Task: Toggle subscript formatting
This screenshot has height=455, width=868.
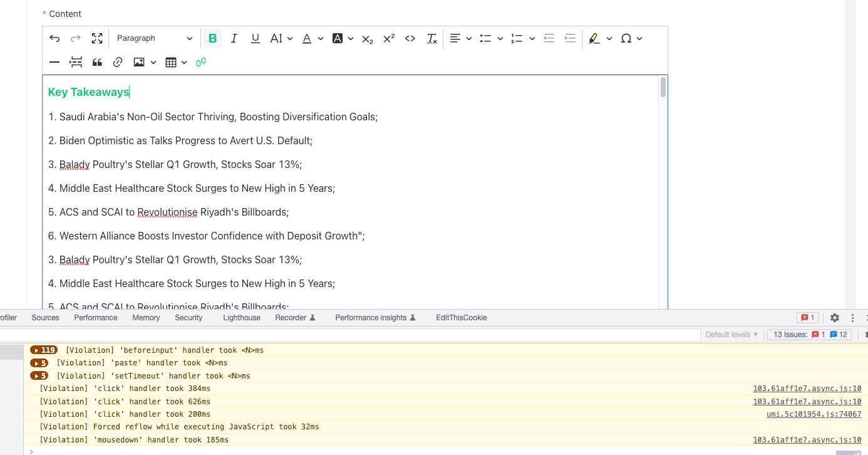Action: point(367,38)
